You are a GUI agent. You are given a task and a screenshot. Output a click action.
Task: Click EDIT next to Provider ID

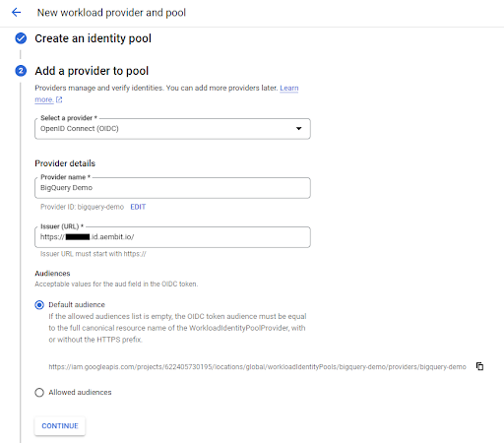point(138,207)
